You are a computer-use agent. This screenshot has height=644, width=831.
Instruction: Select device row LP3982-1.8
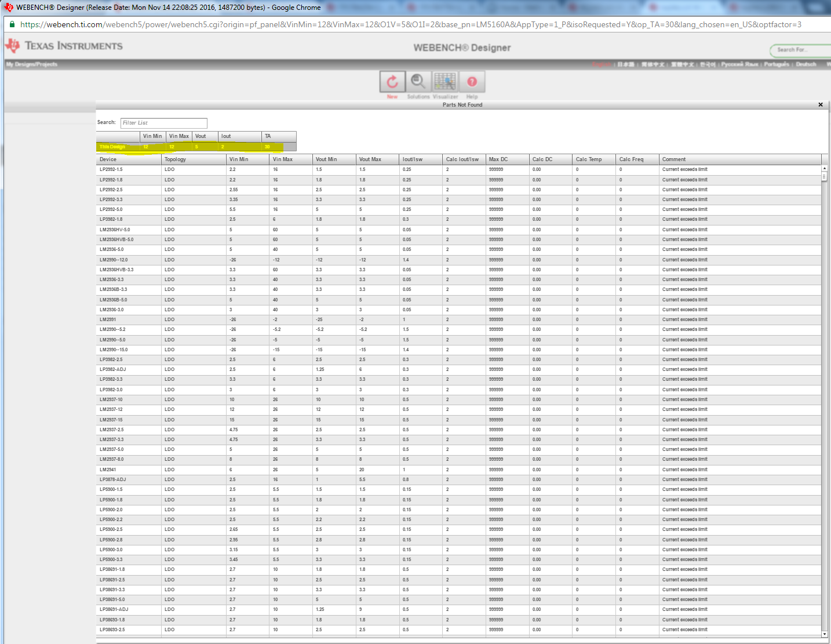point(458,220)
